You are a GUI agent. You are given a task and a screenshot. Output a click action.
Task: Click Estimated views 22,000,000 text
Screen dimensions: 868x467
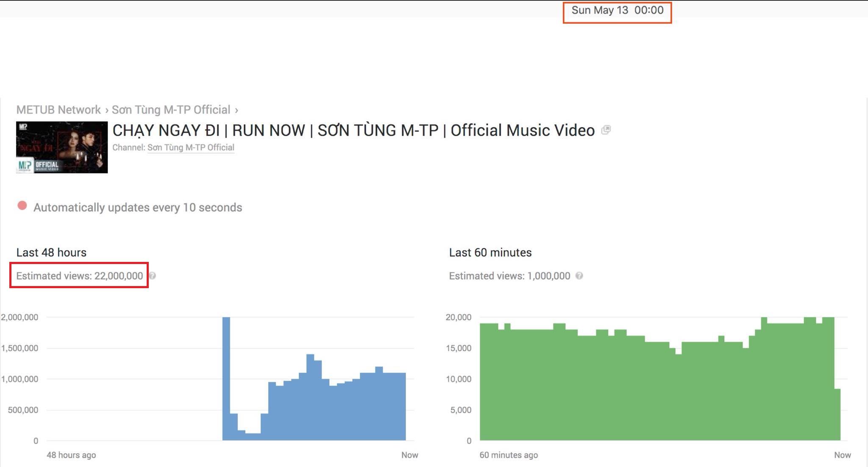click(79, 276)
